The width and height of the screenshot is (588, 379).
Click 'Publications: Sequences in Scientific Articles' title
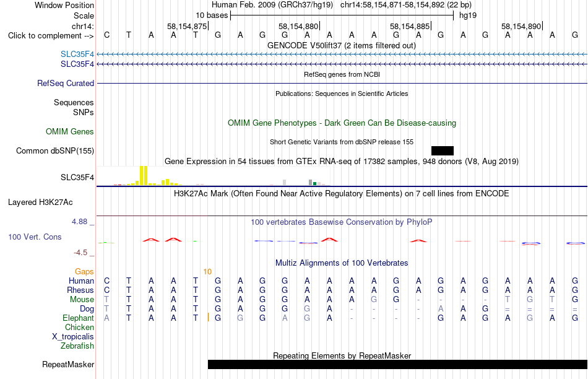(342, 94)
